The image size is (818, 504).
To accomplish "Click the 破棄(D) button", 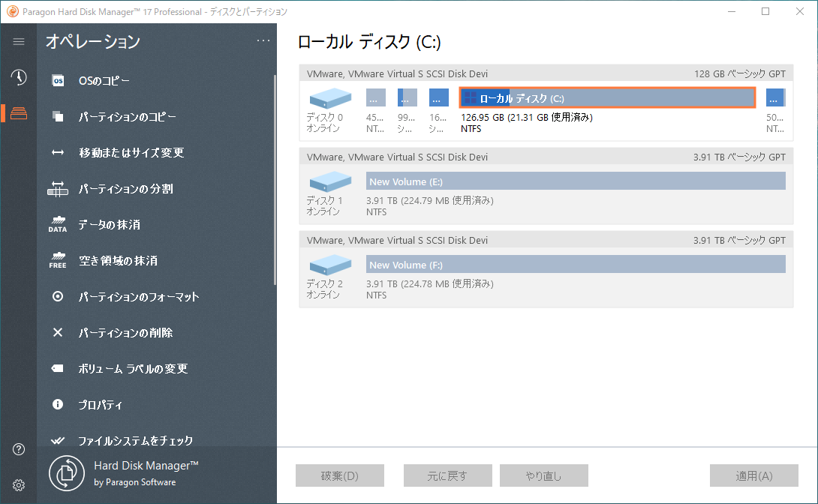I will 340,475.
